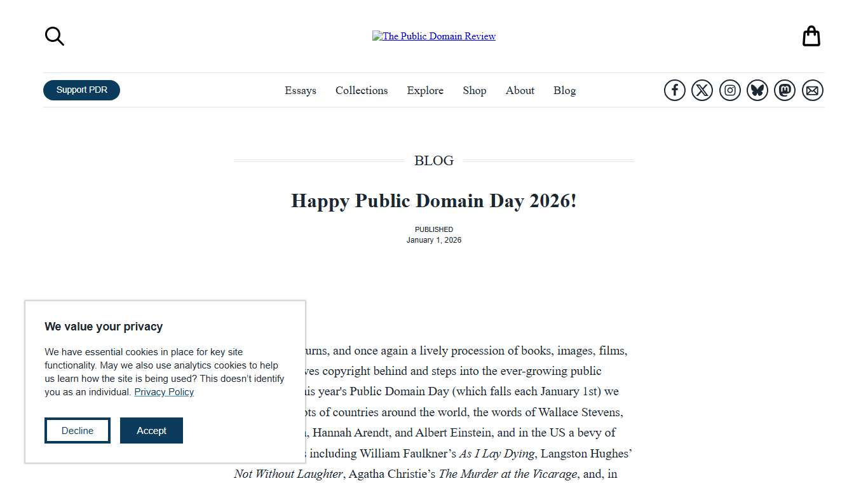
Task: Open the shopping cart icon
Action: tap(811, 36)
